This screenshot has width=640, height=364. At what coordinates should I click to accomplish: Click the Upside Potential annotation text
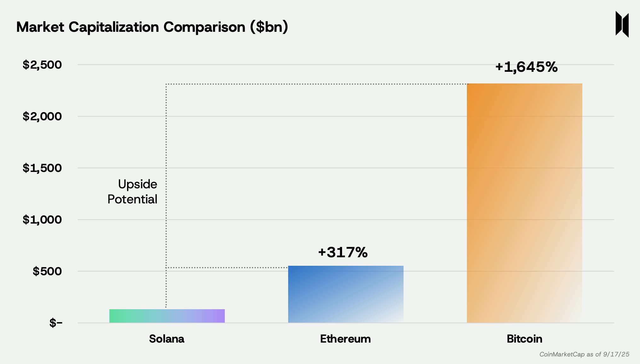point(132,191)
